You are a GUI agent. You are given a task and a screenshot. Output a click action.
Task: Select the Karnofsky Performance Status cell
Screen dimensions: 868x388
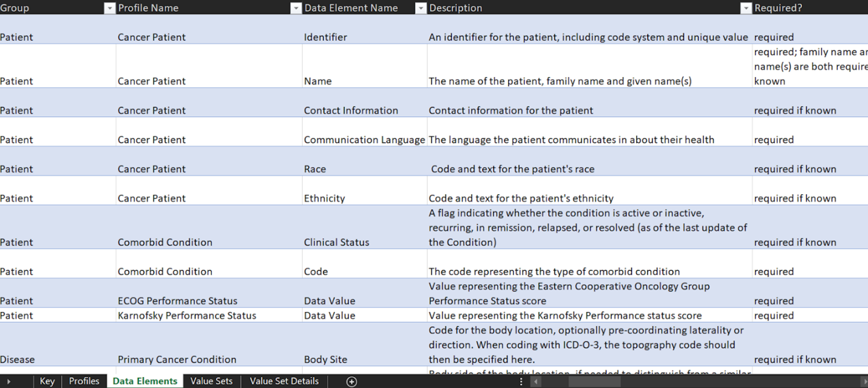[x=209, y=315]
